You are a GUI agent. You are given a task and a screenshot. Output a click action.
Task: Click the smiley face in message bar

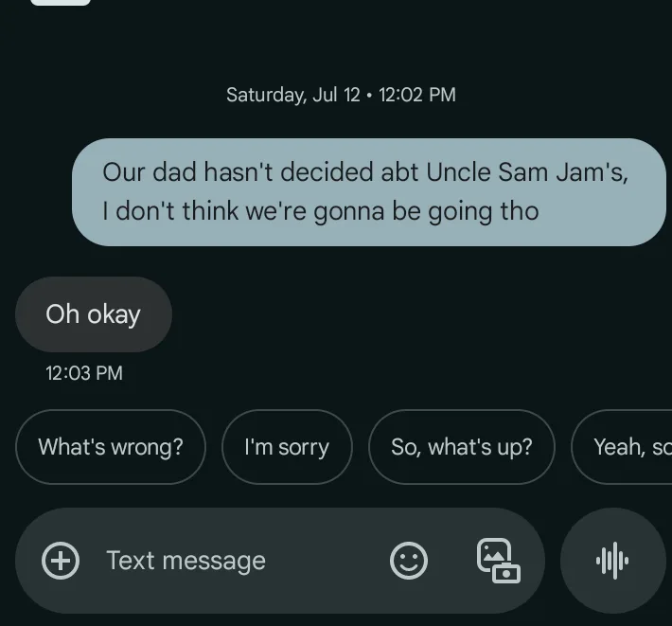(x=409, y=561)
